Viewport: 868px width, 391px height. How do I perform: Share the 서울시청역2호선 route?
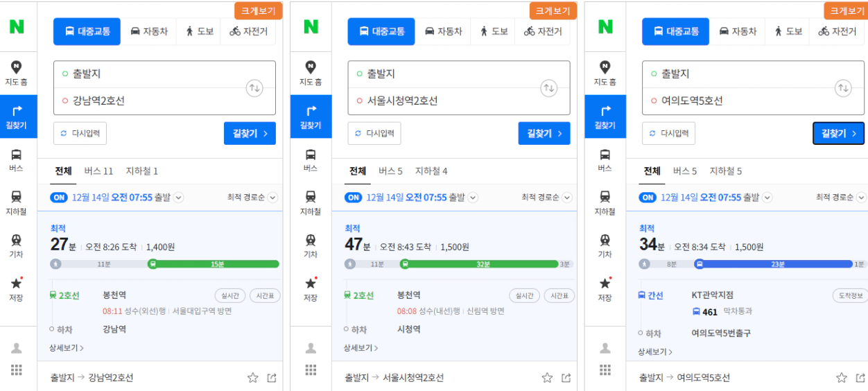(566, 378)
